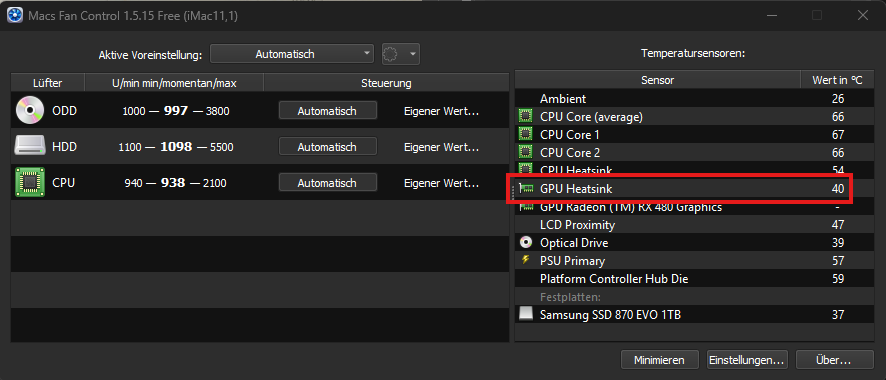
Task: Close the Macs Fan Control window
Action: (862, 15)
